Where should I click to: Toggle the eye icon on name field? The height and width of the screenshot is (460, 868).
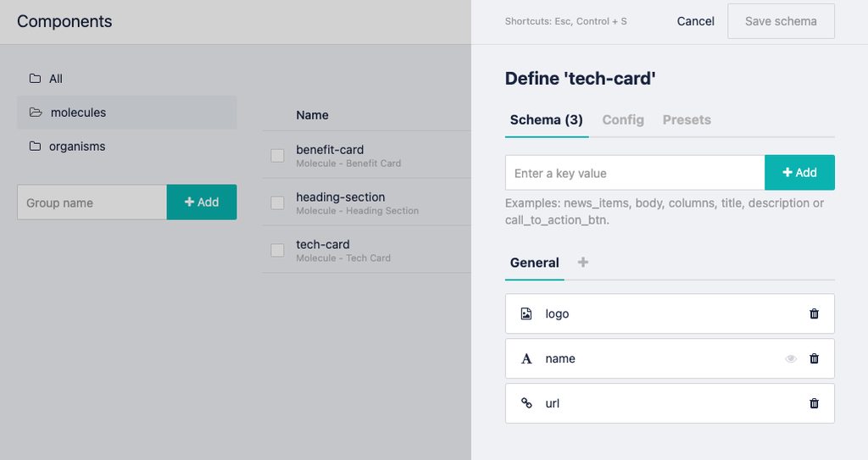pyautogui.click(x=791, y=358)
